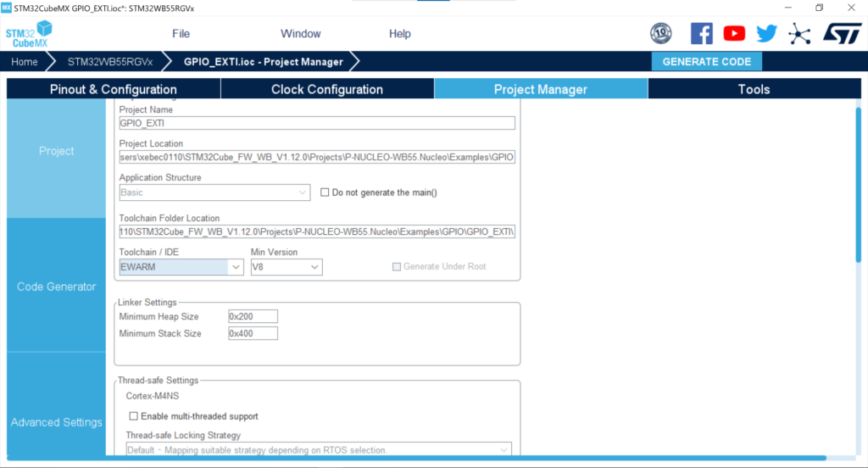The height and width of the screenshot is (468, 868).
Task: Open the Window menu
Action: pos(301,34)
